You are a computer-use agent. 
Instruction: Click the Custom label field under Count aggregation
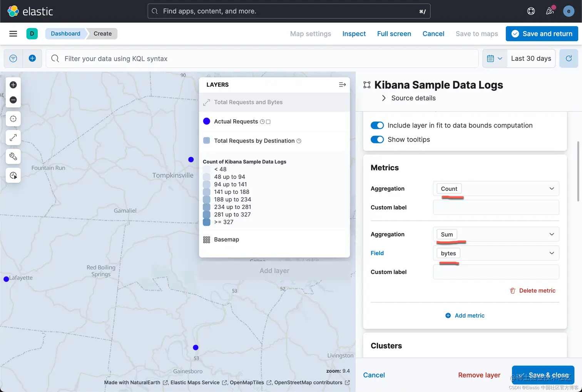click(496, 207)
